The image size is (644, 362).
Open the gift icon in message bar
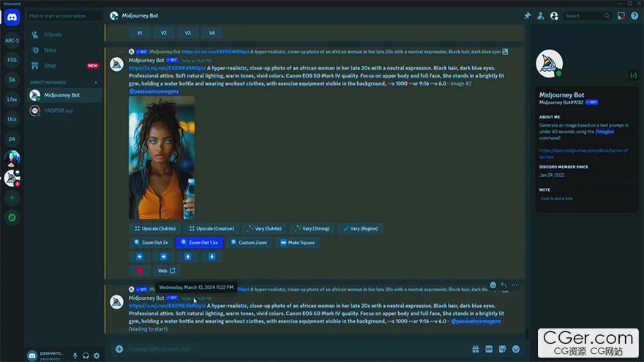pyautogui.click(x=475, y=349)
